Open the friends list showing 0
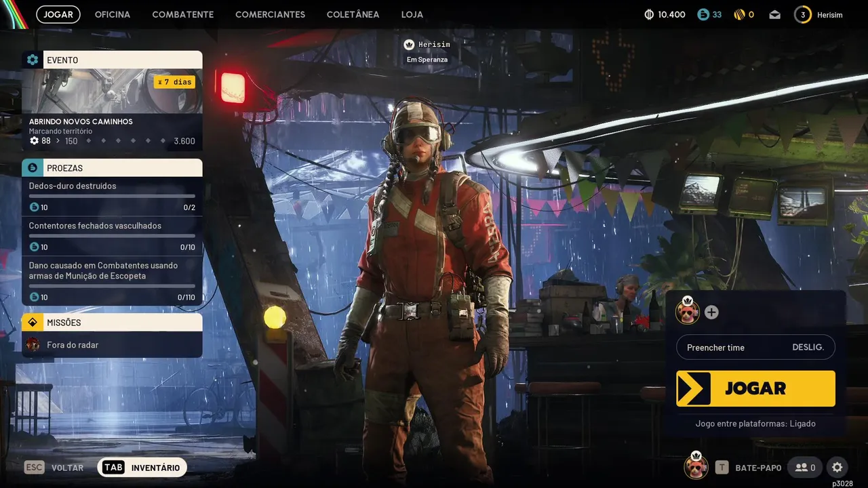 (x=805, y=467)
